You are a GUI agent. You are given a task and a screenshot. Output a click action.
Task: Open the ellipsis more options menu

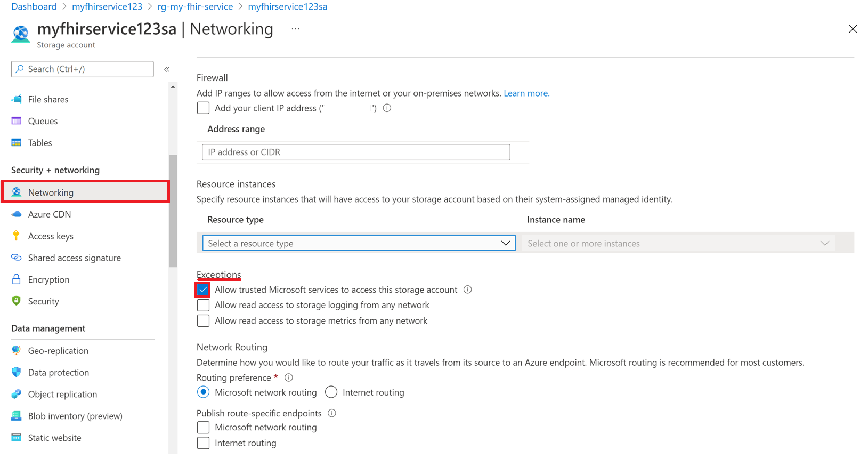click(x=295, y=29)
